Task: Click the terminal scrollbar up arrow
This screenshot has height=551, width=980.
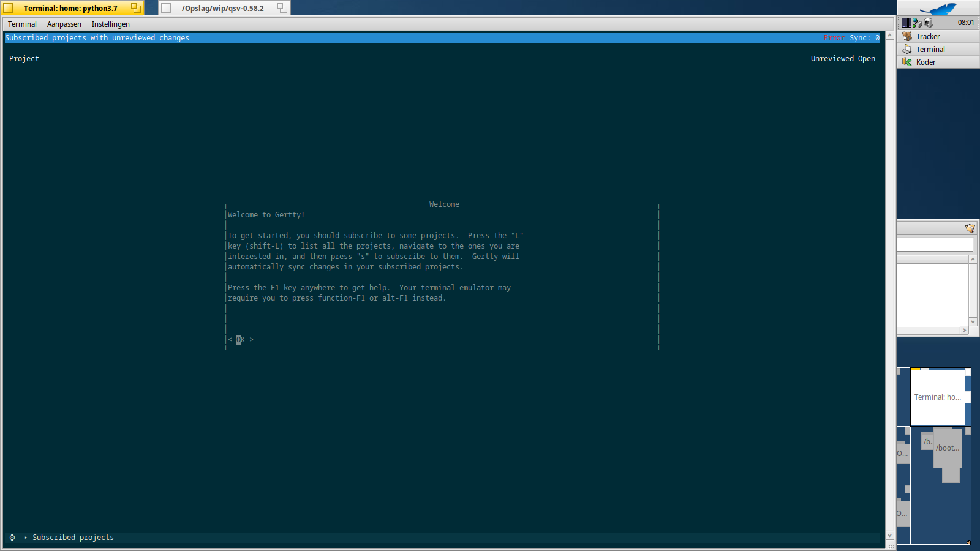Action: (890, 36)
